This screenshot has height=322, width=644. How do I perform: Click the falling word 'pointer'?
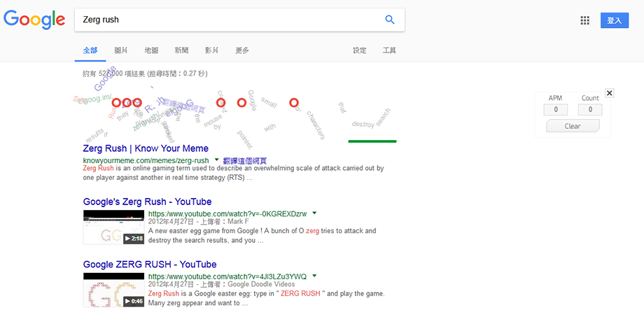click(x=245, y=139)
